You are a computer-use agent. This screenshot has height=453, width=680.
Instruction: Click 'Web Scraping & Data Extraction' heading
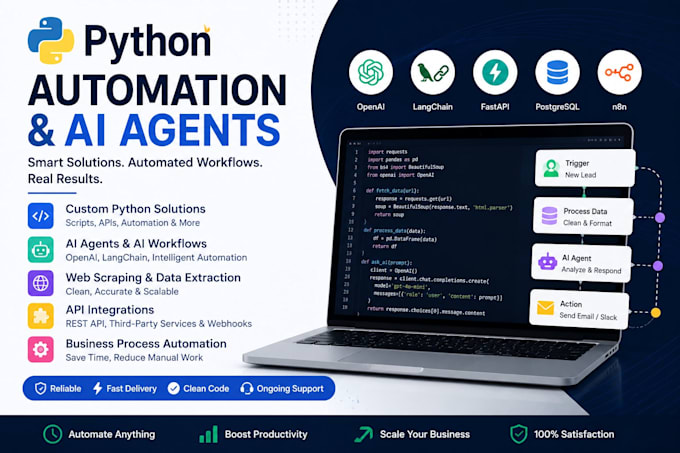click(153, 277)
